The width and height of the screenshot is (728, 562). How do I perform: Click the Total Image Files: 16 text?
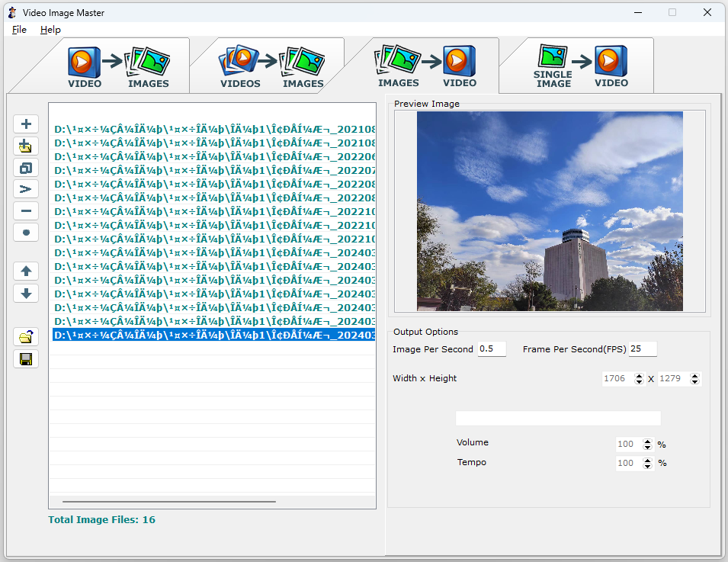[101, 520]
